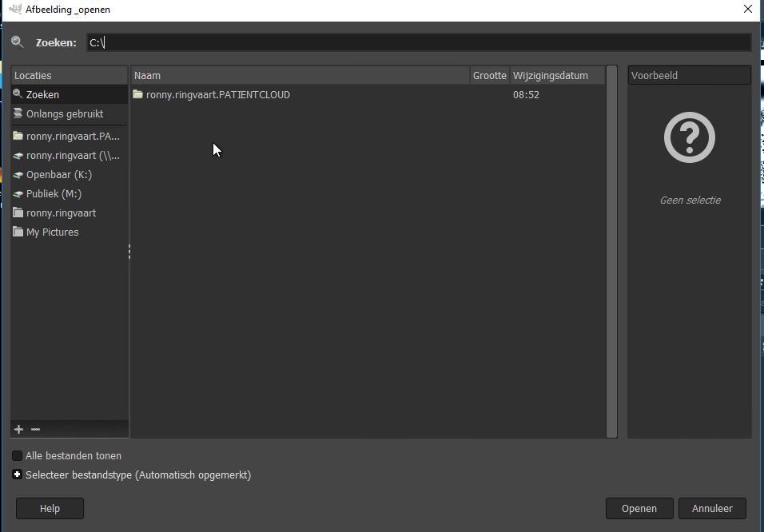Image resolution: width=764 pixels, height=532 pixels.
Task: Select Zoeken in the Locaties sidebar
Action: pyautogui.click(x=42, y=94)
